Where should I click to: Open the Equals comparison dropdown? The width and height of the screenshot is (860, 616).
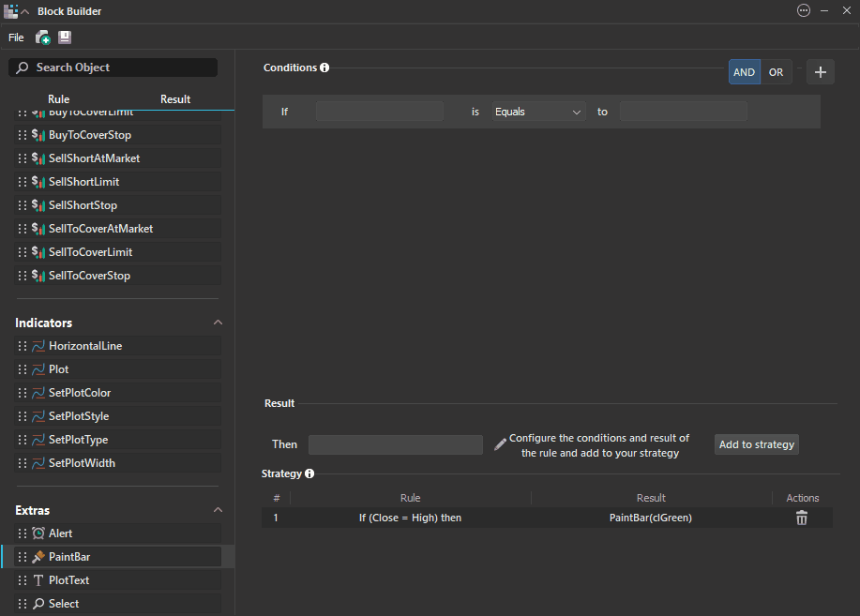pos(538,112)
